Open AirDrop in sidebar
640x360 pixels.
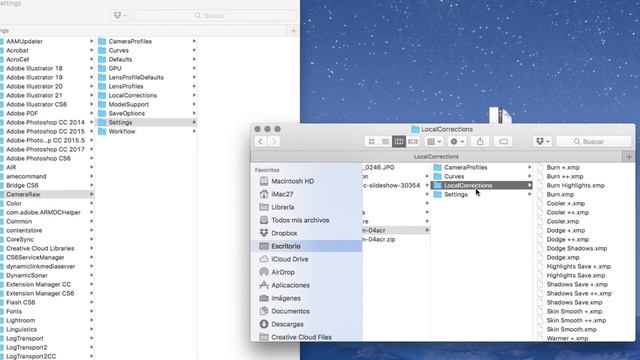click(x=283, y=272)
